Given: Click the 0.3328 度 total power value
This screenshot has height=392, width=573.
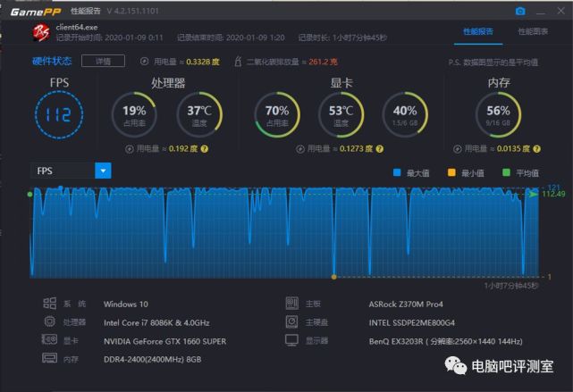Looking at the screenshot, I should (x=203, y=62).
